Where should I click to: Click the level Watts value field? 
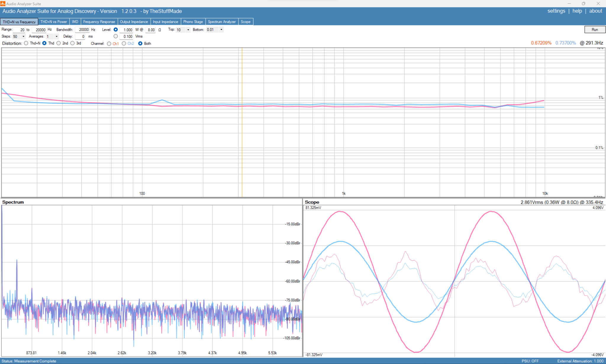[x=126, y=30]
